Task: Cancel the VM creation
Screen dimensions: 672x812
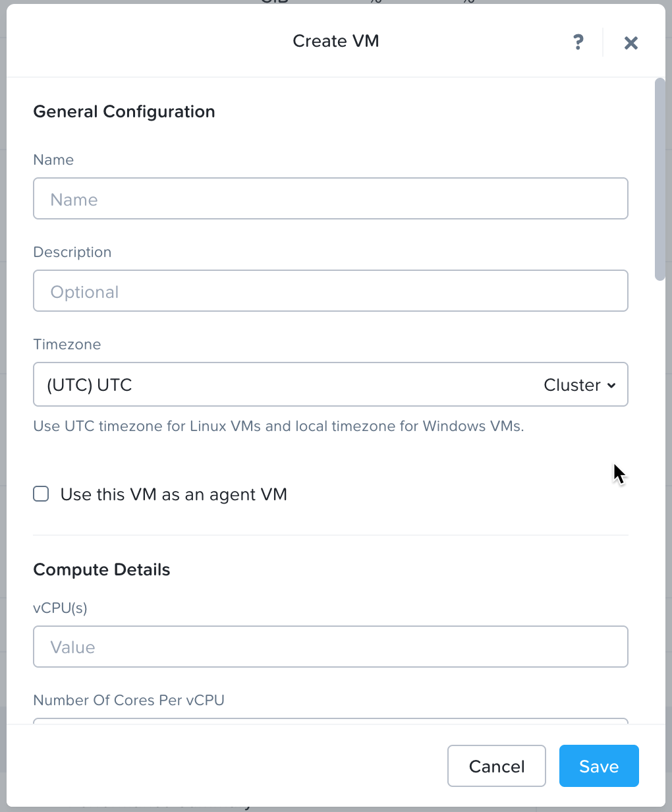Action: click(497, 766)
